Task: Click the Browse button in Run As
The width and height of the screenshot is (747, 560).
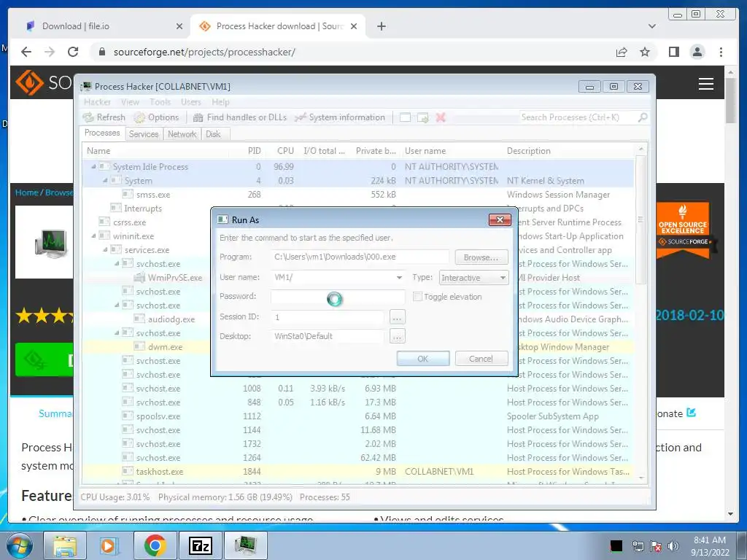Action: pyautogui.click(x=481, y=257)
